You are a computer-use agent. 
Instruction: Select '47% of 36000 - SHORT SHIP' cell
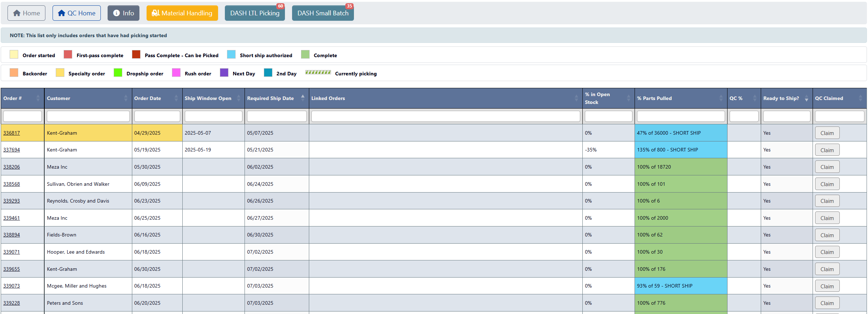681,133
